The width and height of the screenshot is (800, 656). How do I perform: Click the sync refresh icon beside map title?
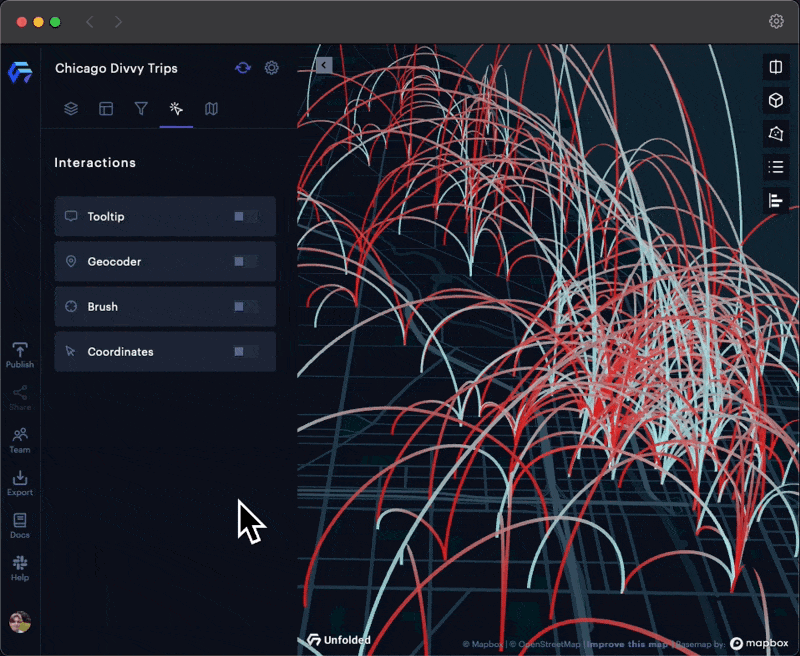click(243, 68)
